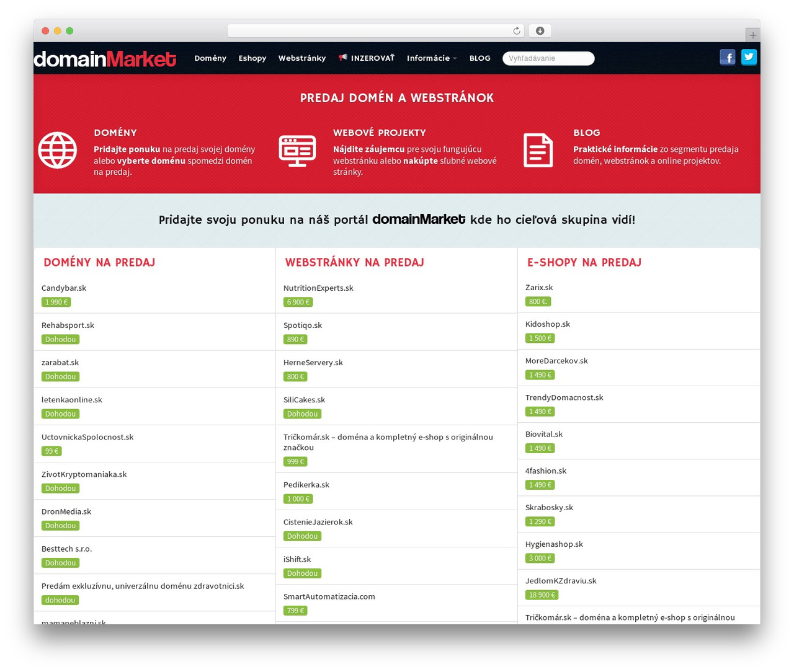Go to the BLOG menu item
794x672 pixels.
[x=480, y=58]
